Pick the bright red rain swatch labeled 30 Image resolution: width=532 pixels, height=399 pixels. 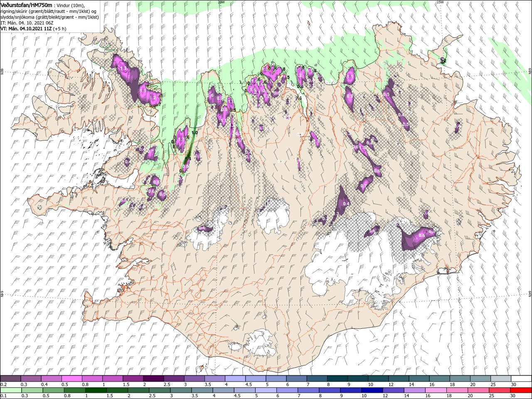[x=521, y=390]
